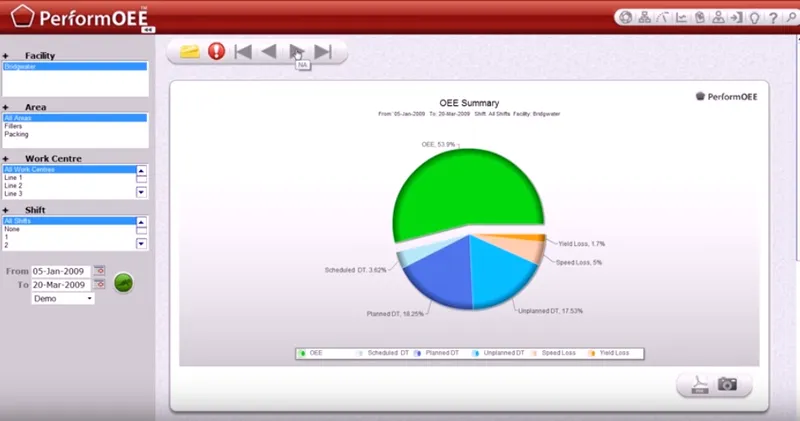Viewport: 800px width, 421px height.
Task: Click the Planned DT pie slice
Action: click(444, 276)
